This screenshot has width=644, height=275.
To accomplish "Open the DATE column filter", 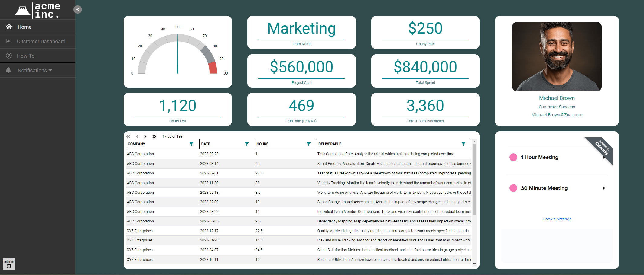I will [x=247, y=144].
